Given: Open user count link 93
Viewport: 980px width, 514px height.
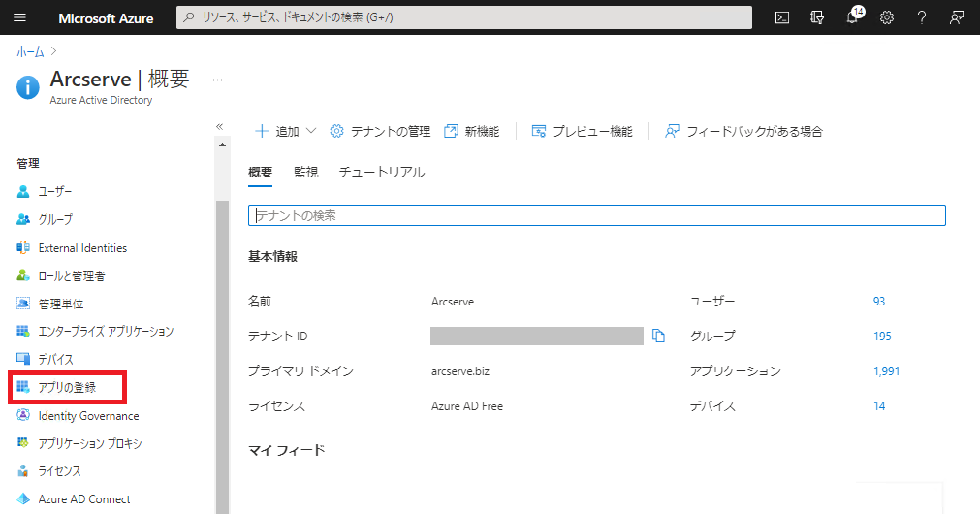Looking at the screenshot, I should pyautogui.click(x=879, y=302).
